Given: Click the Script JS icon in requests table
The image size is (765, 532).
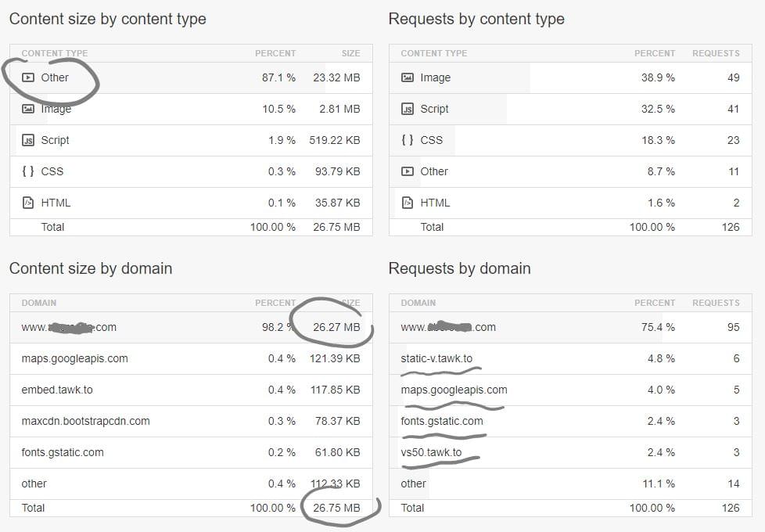Looking at the screenshot, I should [408, 109].
